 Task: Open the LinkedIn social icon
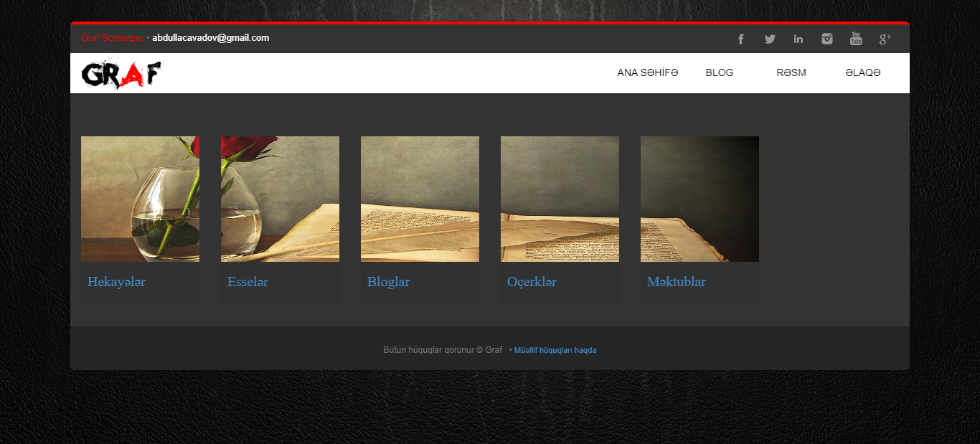(798, 39)
